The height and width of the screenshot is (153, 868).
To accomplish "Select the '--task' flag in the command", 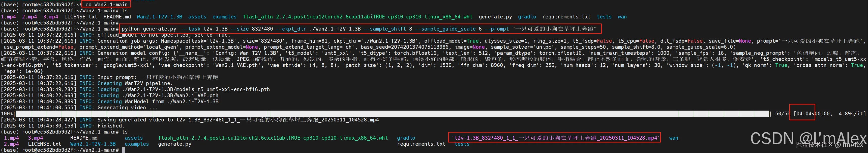I will 191,29.
